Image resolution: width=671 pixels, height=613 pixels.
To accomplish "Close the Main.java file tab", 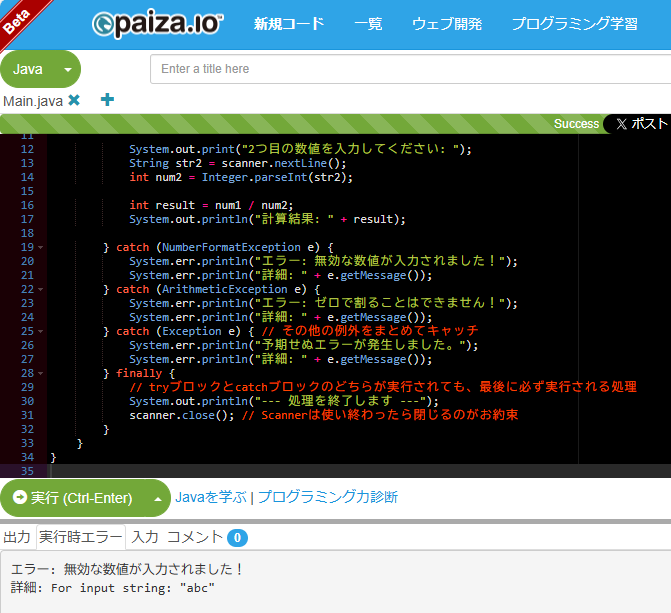I will (74, 100).
